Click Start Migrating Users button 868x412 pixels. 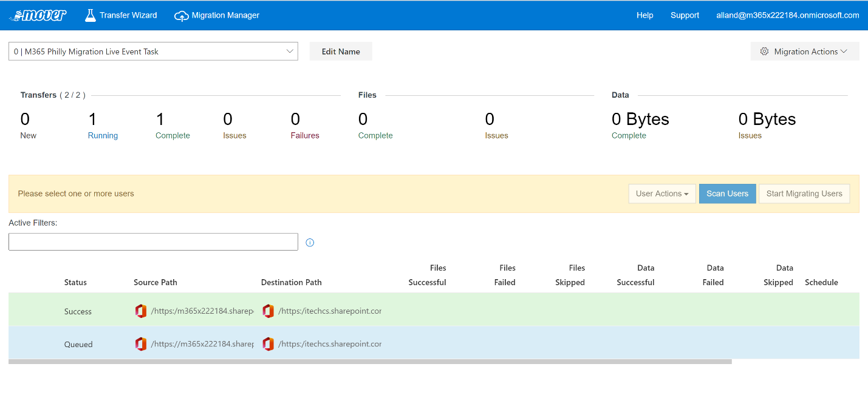804,194
